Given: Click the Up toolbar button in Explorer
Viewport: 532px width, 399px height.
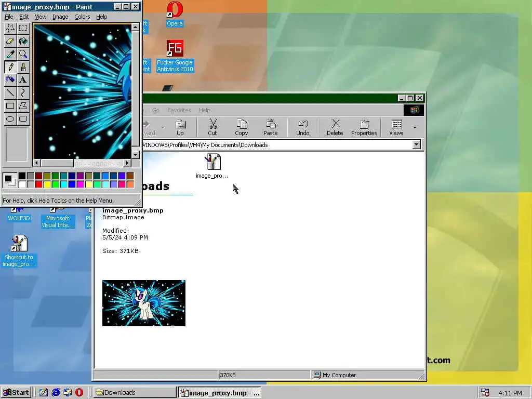Looking at the screenshot, I should pyautogui.click(x=180, y=127).
